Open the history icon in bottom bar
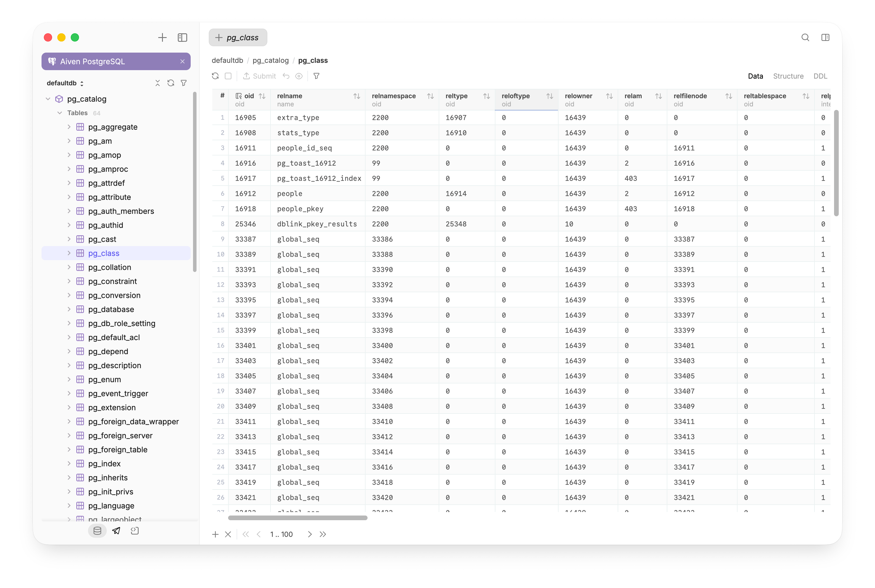 click(x=135, y=531)
